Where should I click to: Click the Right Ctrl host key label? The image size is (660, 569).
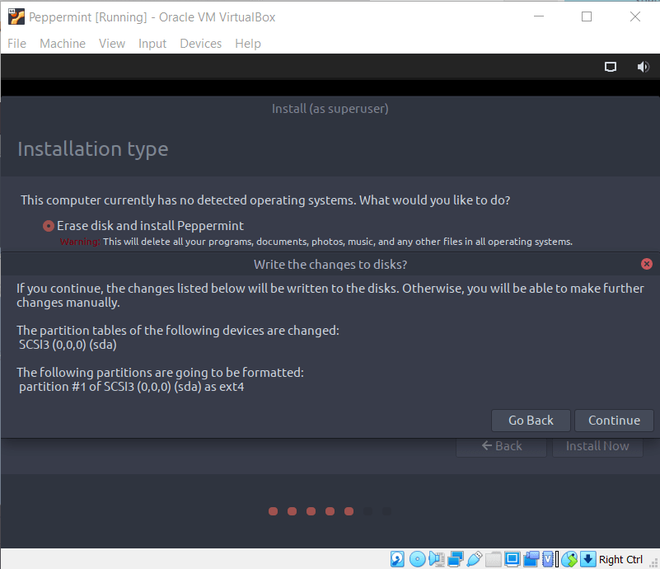click(x=620, y=559)
